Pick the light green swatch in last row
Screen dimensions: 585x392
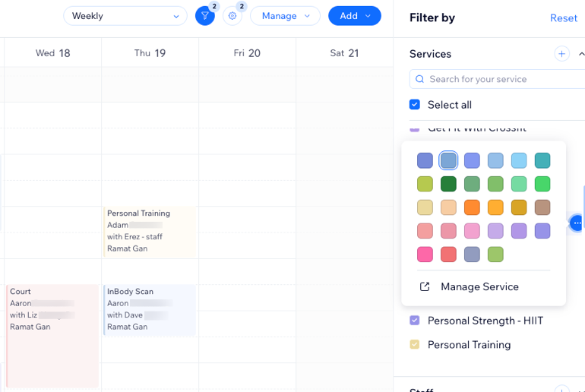coord(495,254)
